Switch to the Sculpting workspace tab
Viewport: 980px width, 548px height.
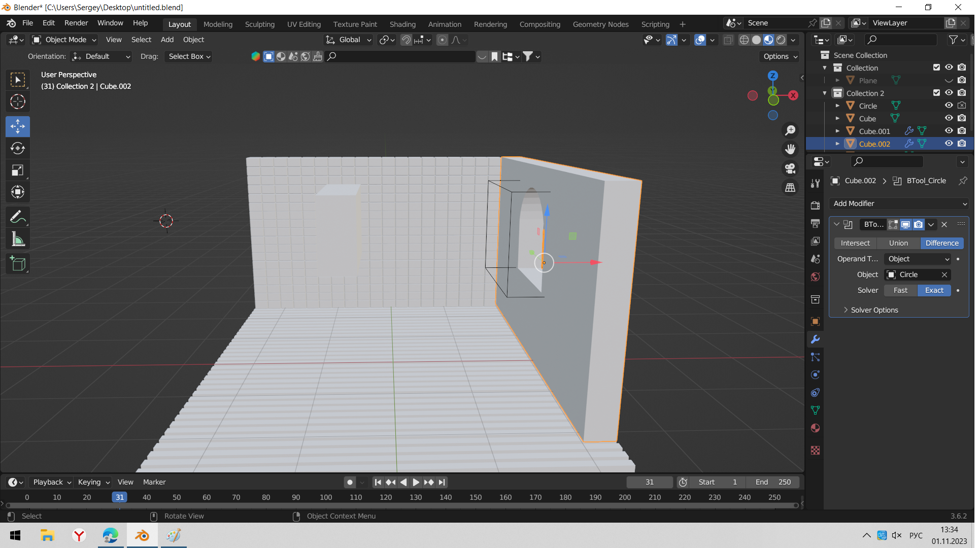259,24
